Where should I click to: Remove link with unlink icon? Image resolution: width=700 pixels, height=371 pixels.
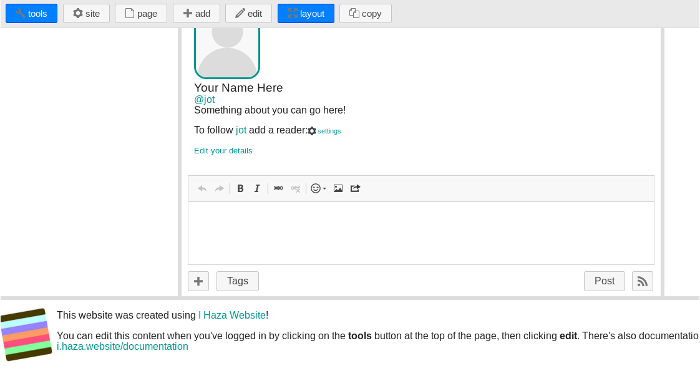(295, 188)
